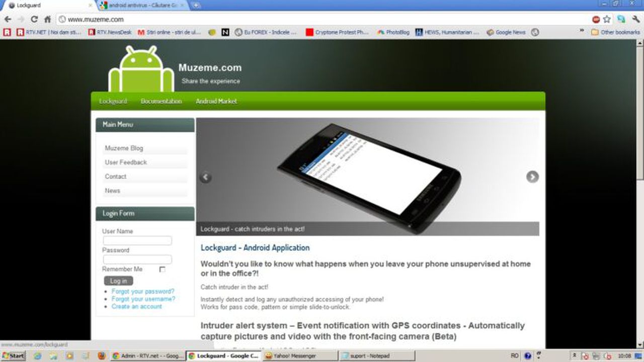644x362 pixels.
Task: Switch to Admin - RTV.net taskbar window
Action: coord(147,355)
